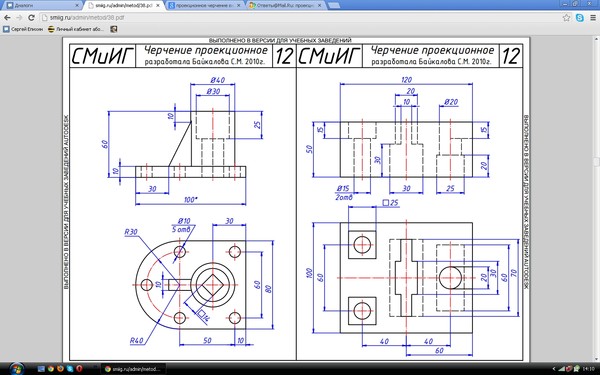Viewport: 600px width, 375px height.
Task: Click the browser back arrow
Action: coord(7,18)
